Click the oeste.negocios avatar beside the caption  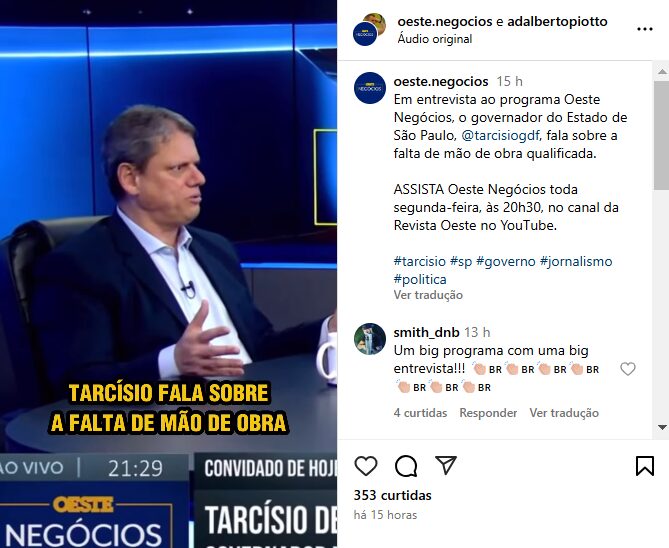pos(370,88)
